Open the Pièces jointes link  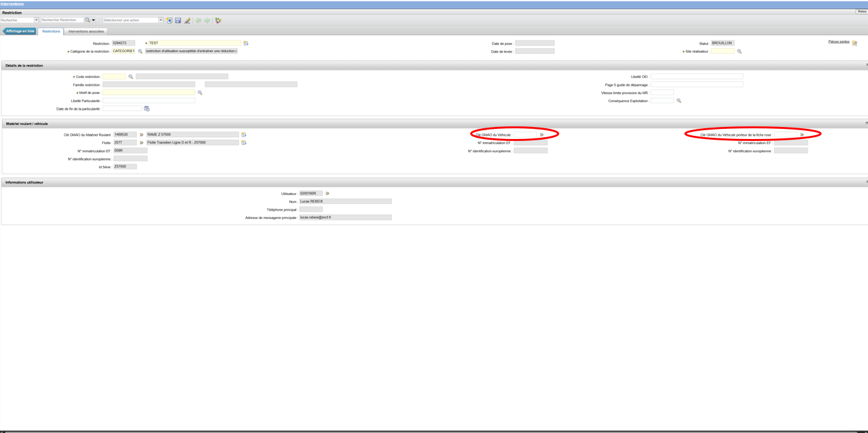coord(839,42)
